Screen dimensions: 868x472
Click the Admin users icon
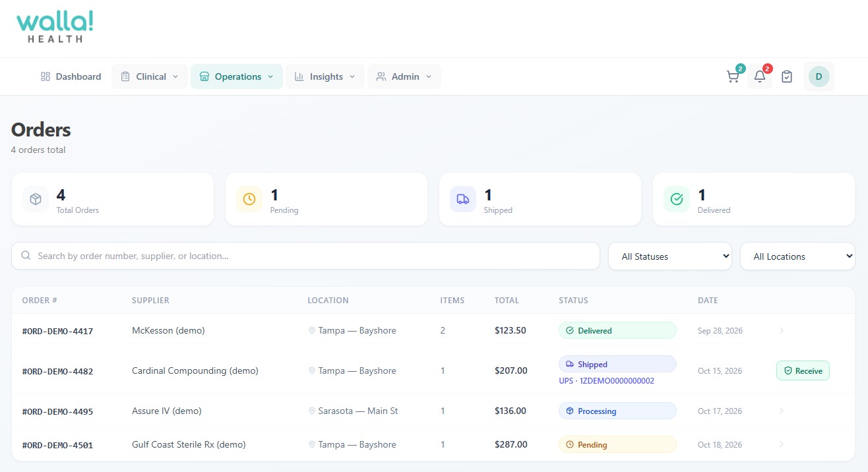point(381,76)
